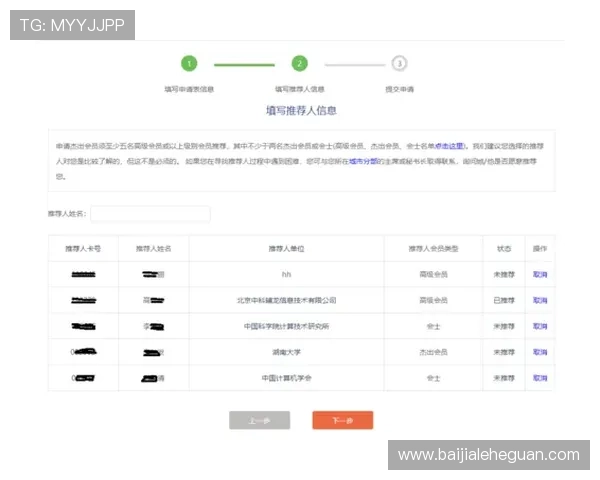
Task: Click the 操作 column header
Action: [x=540, y=248]
